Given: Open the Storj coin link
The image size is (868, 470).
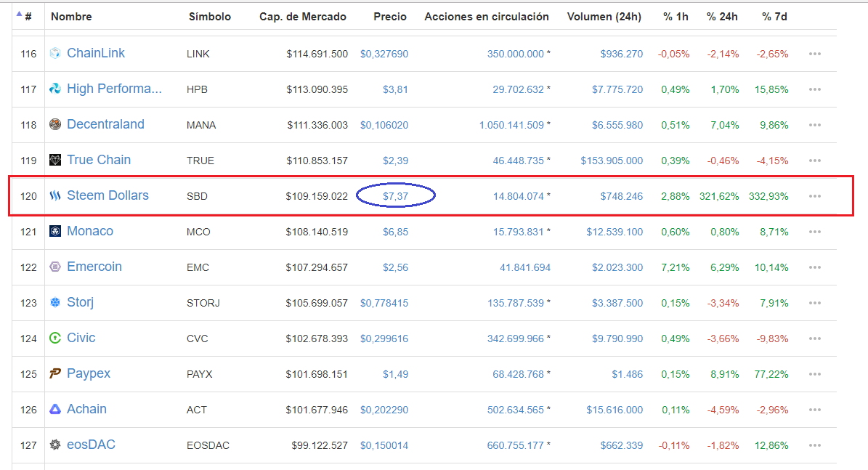Looking at the screenshot, I should (x=81, y=302).
